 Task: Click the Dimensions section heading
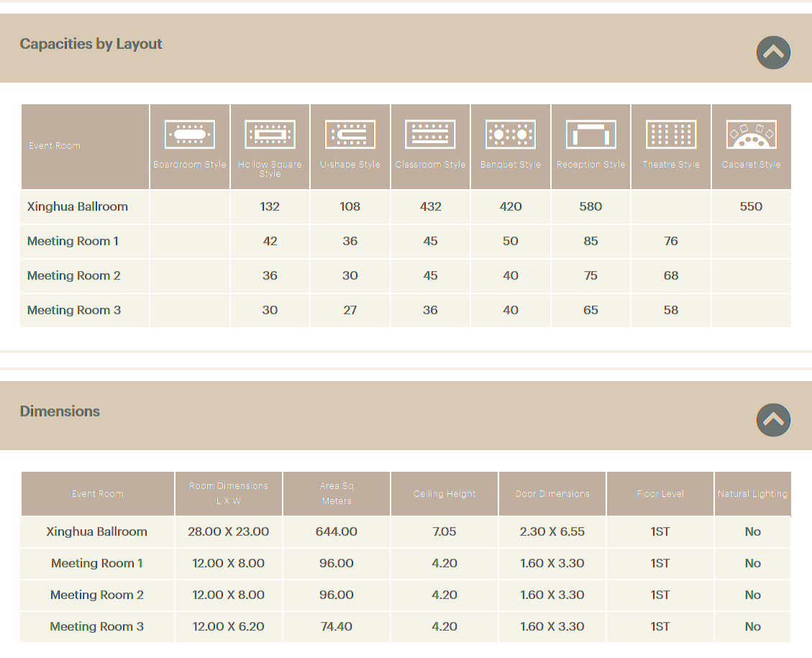[x=60, y=411]
